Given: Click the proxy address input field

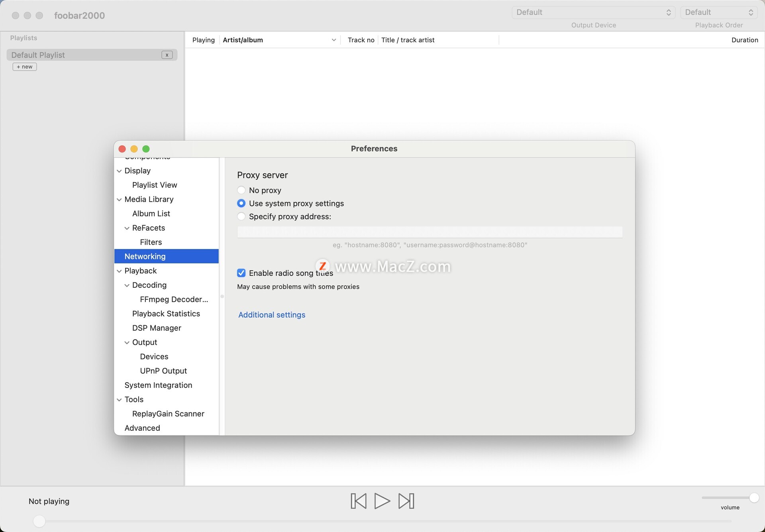Looking at the screenshot, I should coord(430,232).
